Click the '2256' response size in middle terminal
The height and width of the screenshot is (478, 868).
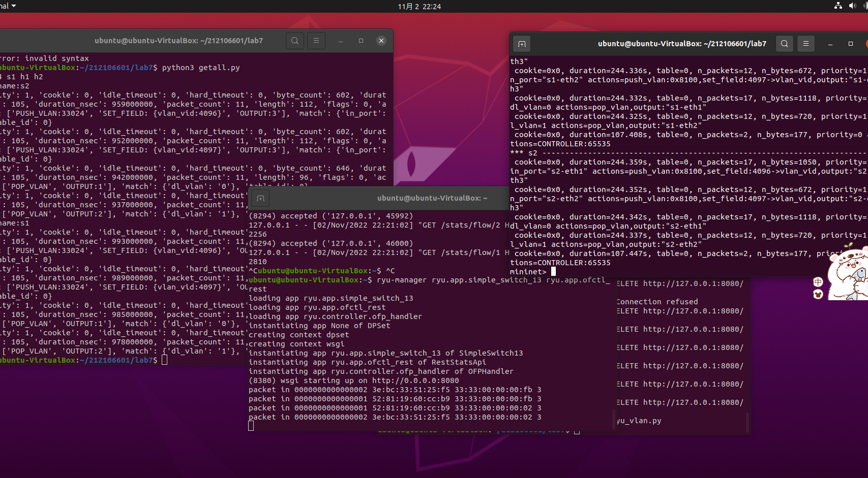click(x=258, y=234)
